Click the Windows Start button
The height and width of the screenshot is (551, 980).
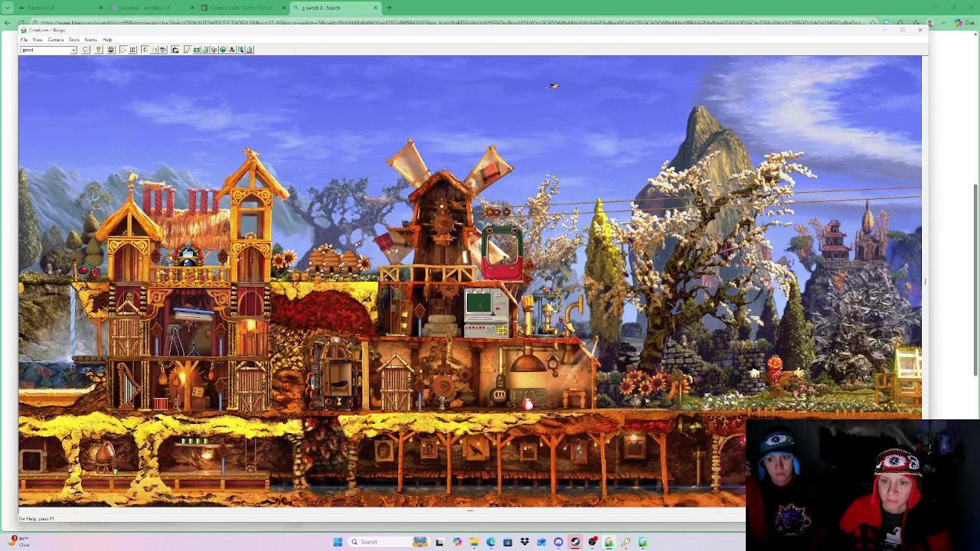click(x=338, y=542)
